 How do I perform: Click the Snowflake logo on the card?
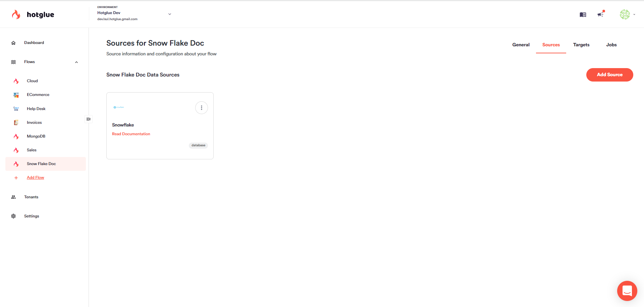[x=119, y=107]
